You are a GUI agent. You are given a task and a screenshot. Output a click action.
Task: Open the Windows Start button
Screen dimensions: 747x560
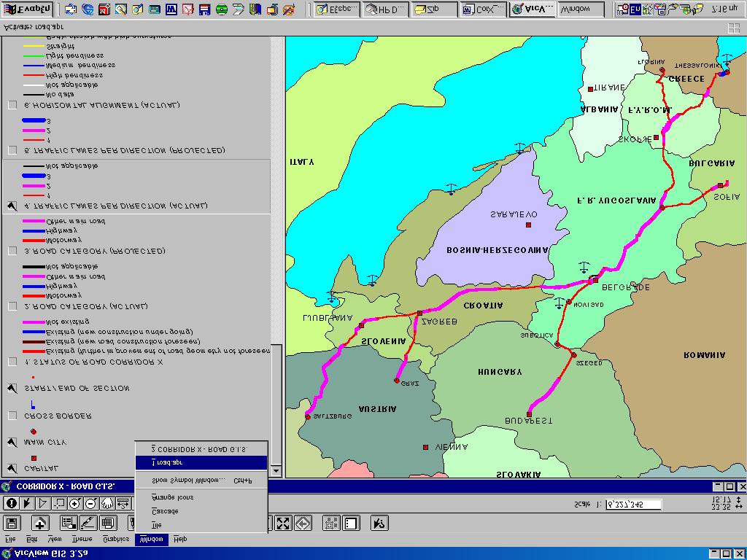[28, 9]
